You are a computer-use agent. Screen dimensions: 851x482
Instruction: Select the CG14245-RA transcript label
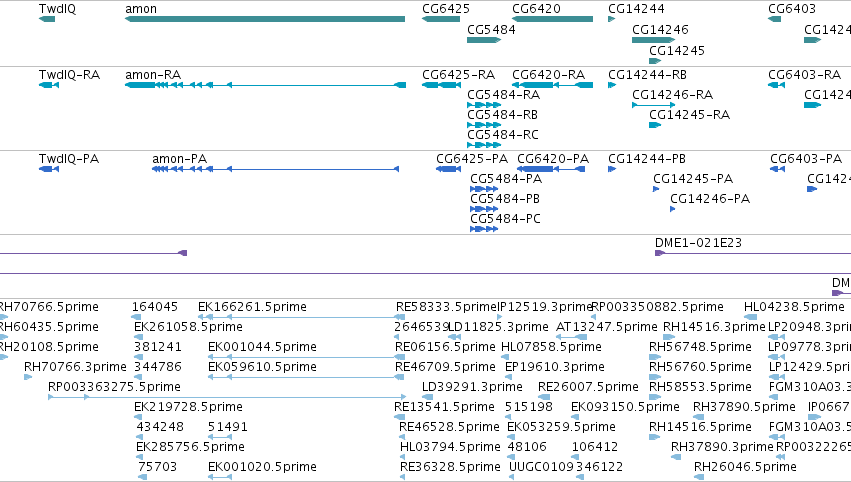[689, 115]
